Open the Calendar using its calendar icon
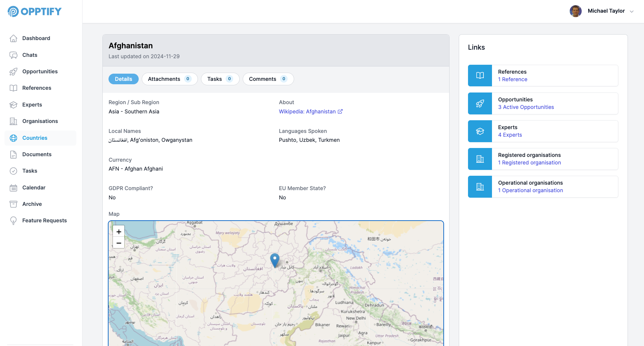This screenshot has width=644, height=346. point(13,187)
